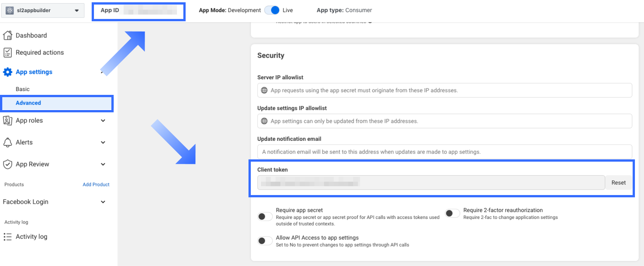Image resolution: width=644 pixels, height=266 pixels.
Task: Click the Required actions checklist icon
Action: point(8,52)
